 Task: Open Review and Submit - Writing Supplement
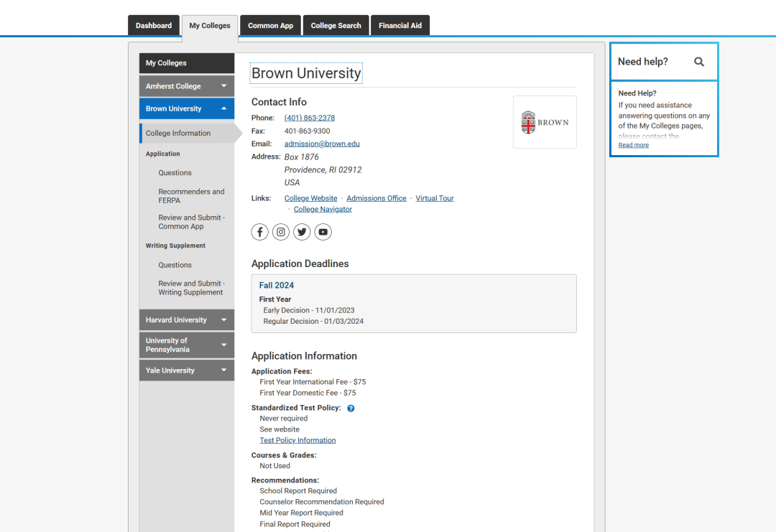pyautogui.click(x=192, y=288)
